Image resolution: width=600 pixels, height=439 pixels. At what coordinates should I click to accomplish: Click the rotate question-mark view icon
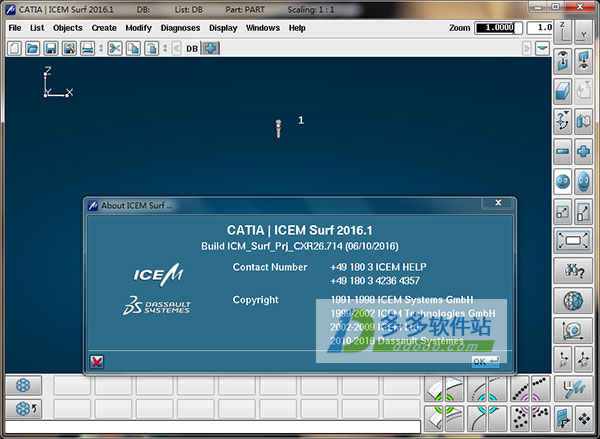coord(563,121)
